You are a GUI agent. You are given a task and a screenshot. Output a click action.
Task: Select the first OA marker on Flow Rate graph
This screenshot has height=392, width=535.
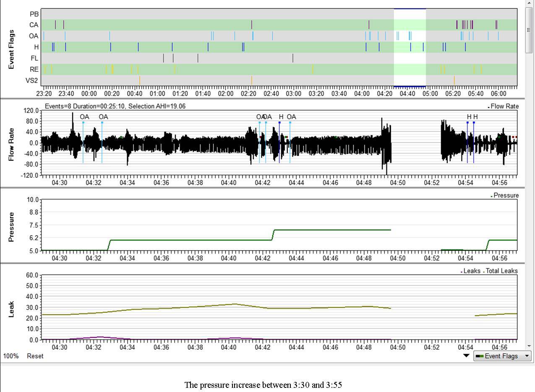click(x=83, y=122)
